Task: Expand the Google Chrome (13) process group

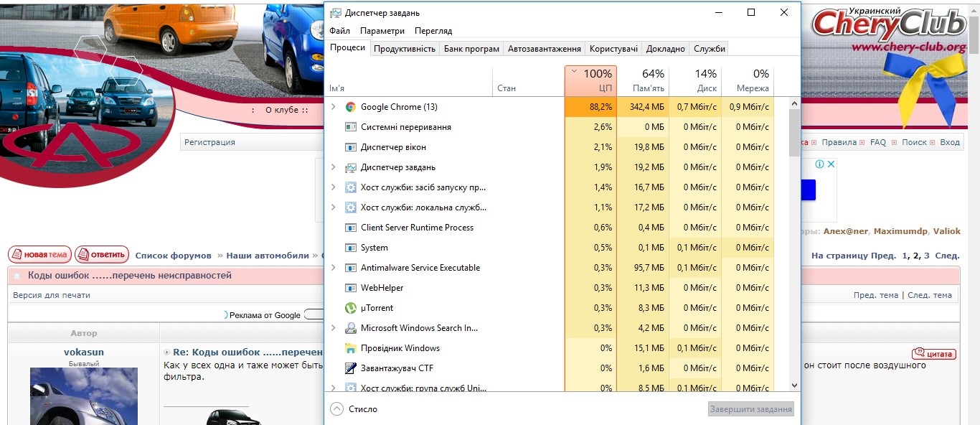Action: point(333,107)
